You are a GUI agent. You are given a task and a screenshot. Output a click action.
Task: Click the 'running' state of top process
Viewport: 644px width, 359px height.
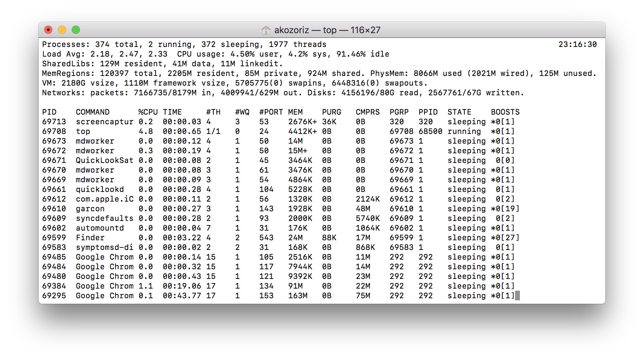click(x=464, y=132)
